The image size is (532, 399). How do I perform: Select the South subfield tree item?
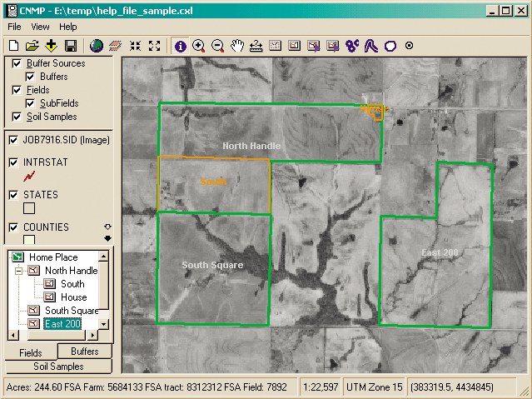(72, 284)
